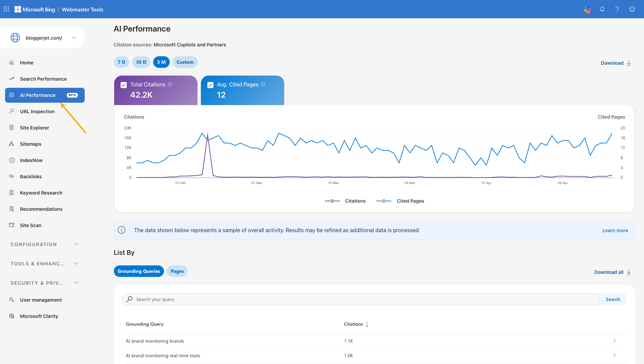The width and height of the screenshot is (644, 364).
Task: Click inside the Search your query field
Action: (361, 299)
